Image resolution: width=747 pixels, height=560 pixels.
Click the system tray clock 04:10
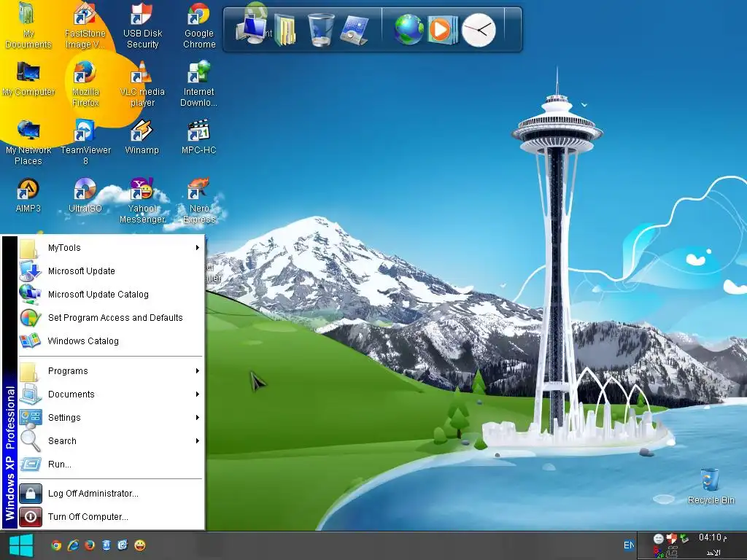[713, 537]
